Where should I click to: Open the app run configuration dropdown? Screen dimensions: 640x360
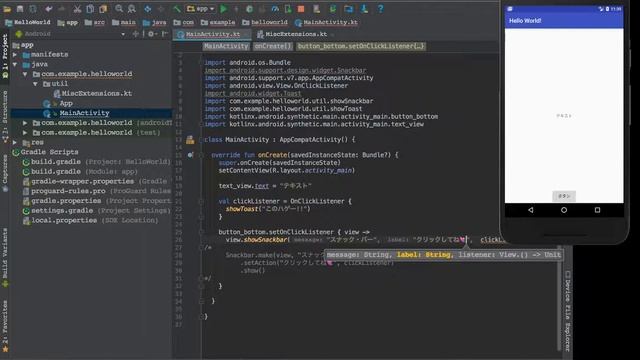tap(200, 9)
